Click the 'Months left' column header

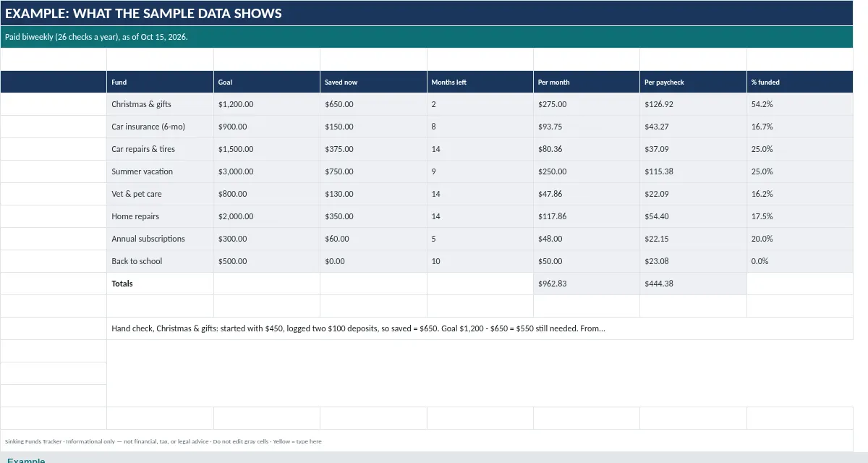tap(480, 82)
